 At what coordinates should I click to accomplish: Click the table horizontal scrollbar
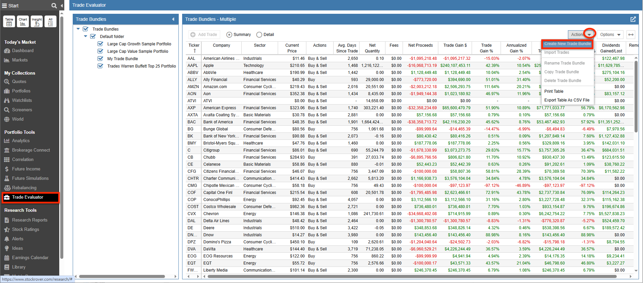[x=412, y=277]
